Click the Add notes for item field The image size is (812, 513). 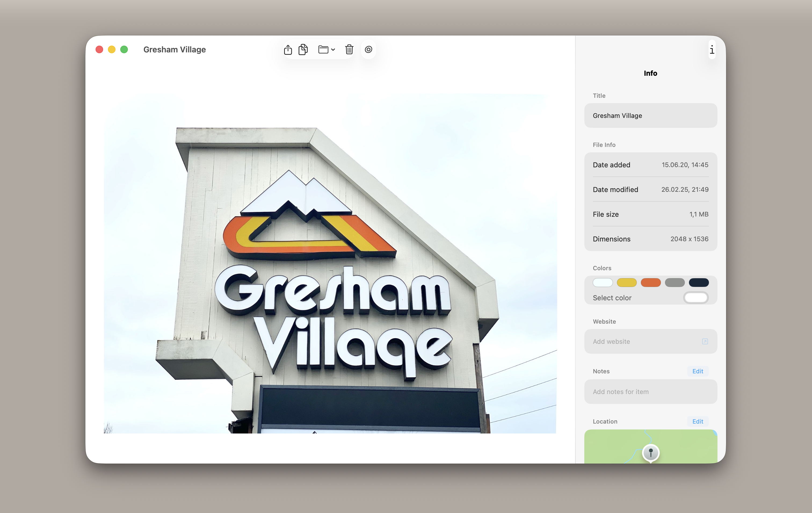[650, 392]
